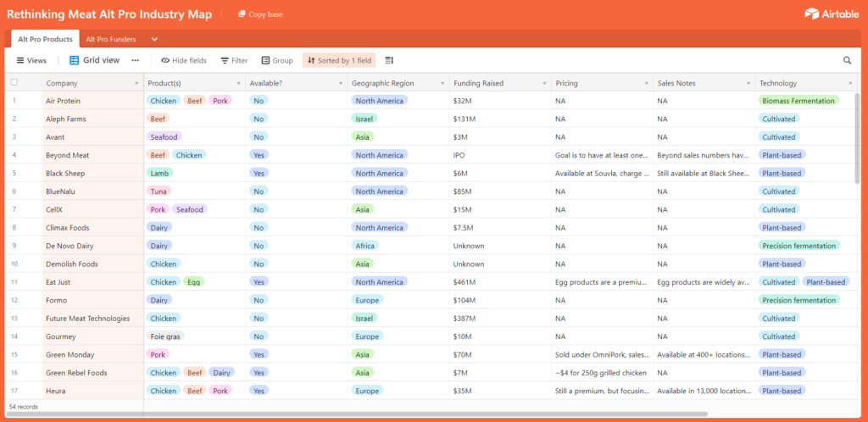Click 'Available in 13,000 location' sales note
The image size is (868, 422).
coord(704,391)
